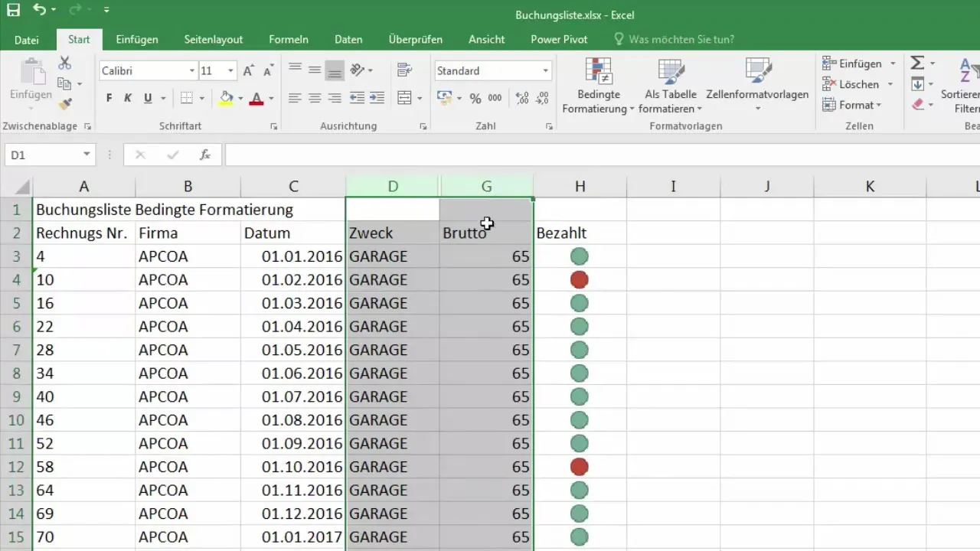980x551 pixels.
Task: Align cell text right
Action: coord(335,98)
